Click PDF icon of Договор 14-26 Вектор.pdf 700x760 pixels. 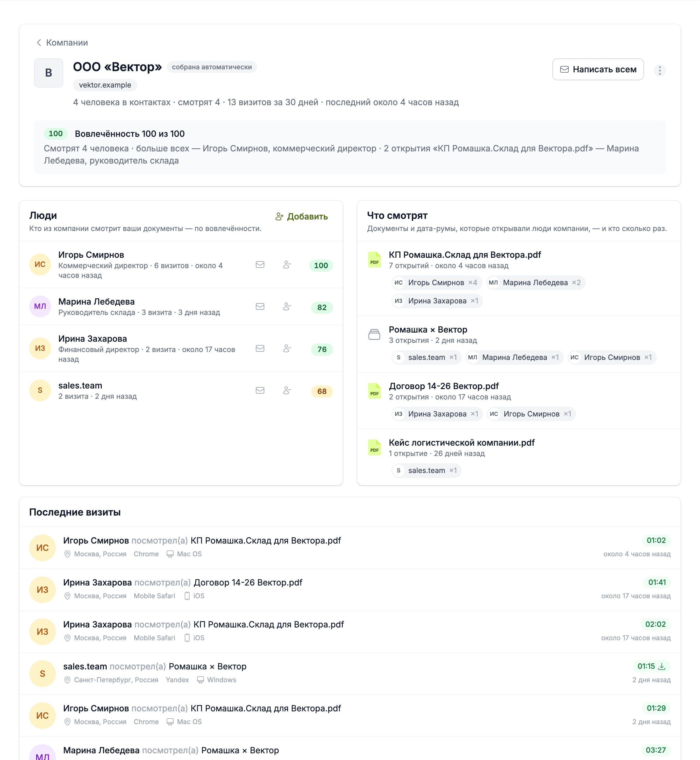click(374, 391)
